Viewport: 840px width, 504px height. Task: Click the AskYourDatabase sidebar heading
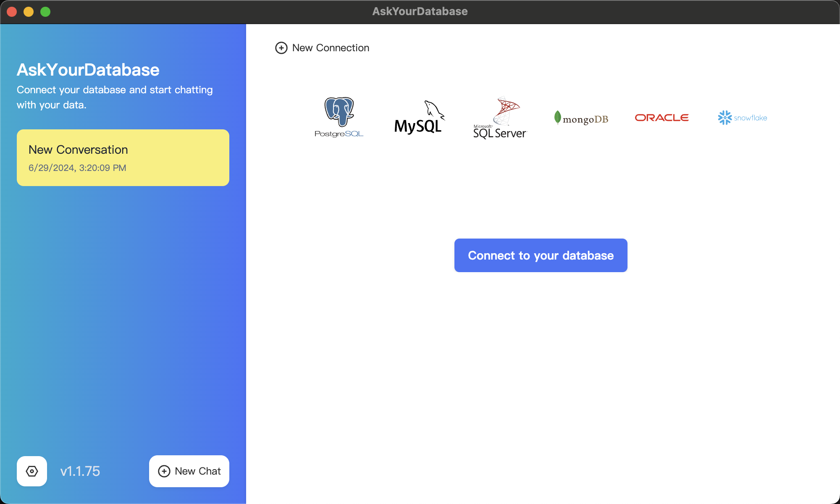88,70
